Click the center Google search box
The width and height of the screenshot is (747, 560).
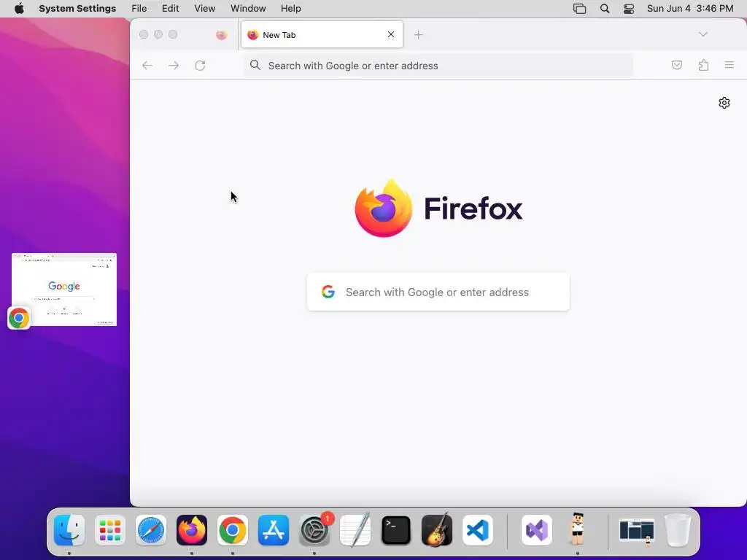click(x=438, y=292)
